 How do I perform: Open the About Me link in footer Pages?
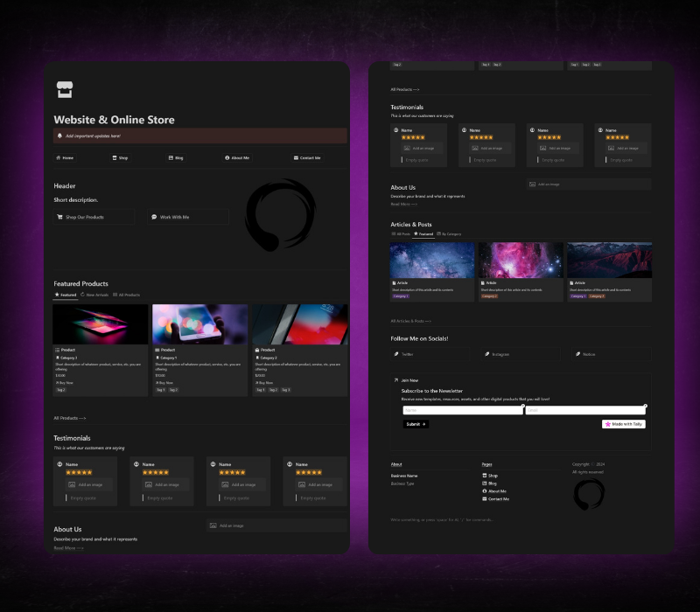coord(494,491)
